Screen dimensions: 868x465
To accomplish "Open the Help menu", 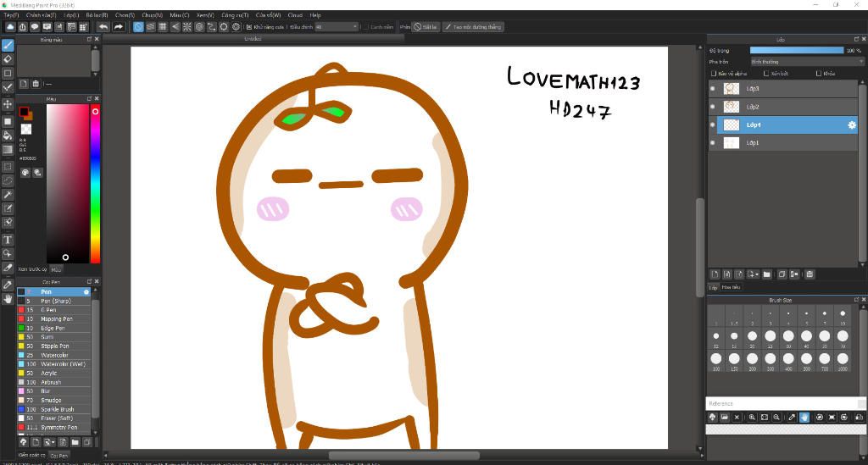I will tap(315, 15).
